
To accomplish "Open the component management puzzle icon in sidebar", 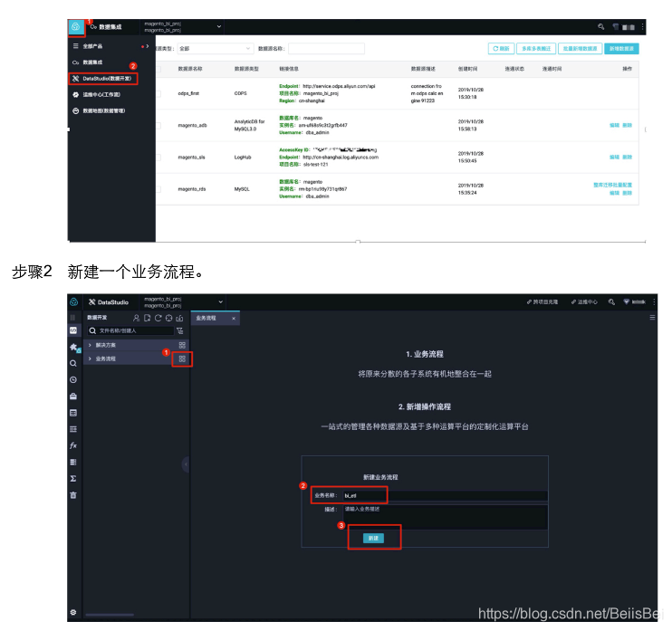I will [74, 348].
